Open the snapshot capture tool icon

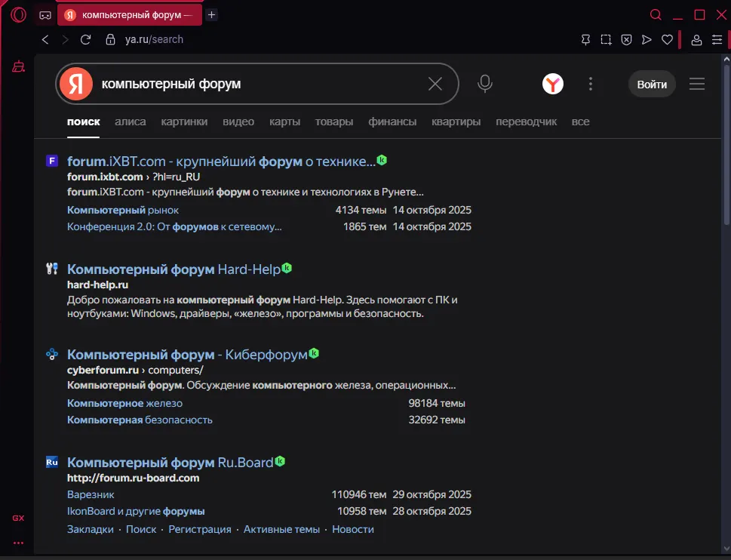click(x=606, y=39)
